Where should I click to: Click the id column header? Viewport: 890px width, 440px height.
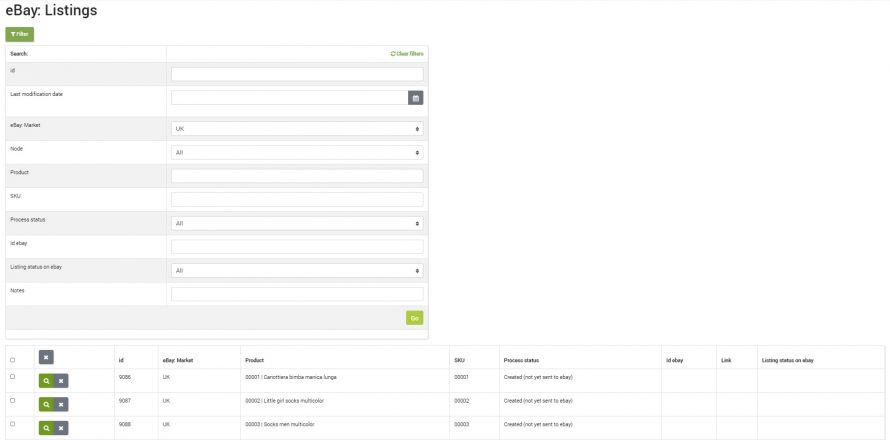tap(121, 361)
